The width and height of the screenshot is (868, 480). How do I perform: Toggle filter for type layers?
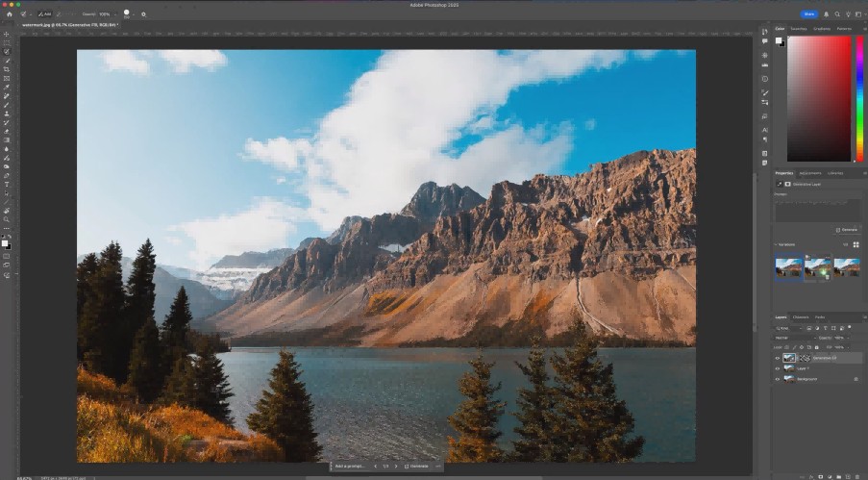826,328
